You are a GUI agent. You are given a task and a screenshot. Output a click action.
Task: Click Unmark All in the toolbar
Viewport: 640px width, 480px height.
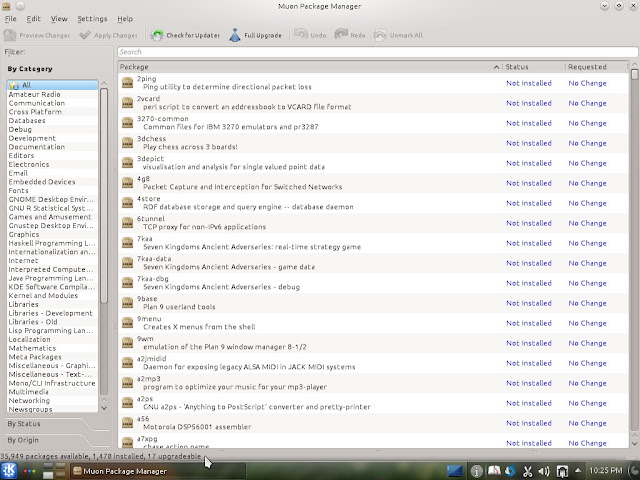point(398,35)
